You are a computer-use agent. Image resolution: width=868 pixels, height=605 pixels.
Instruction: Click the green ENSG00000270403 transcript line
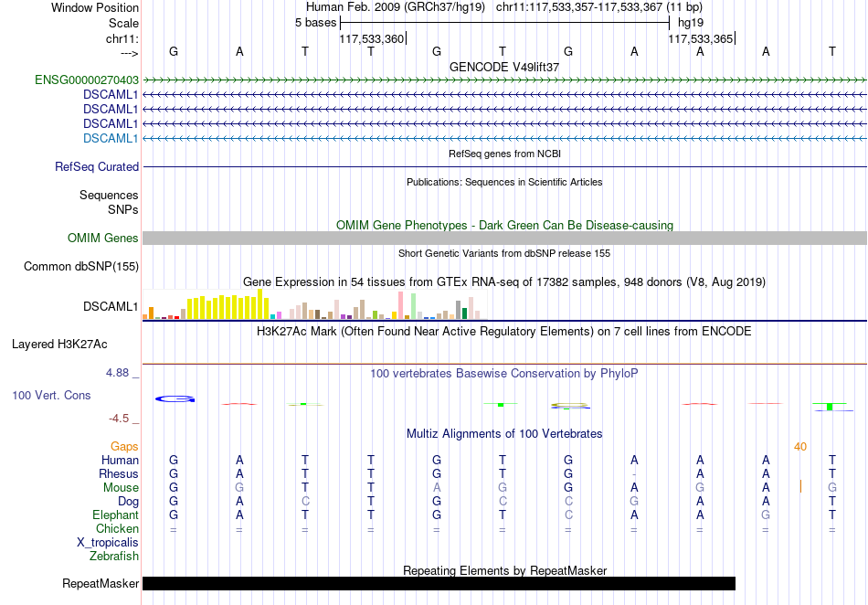click(504, 80)
